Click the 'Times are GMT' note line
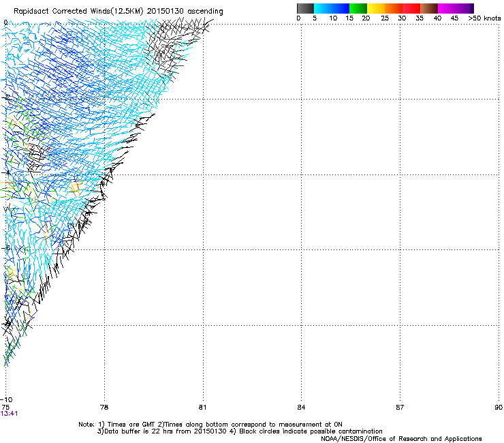The height and width of the screenshot is (443, 504). pos(210,425)
